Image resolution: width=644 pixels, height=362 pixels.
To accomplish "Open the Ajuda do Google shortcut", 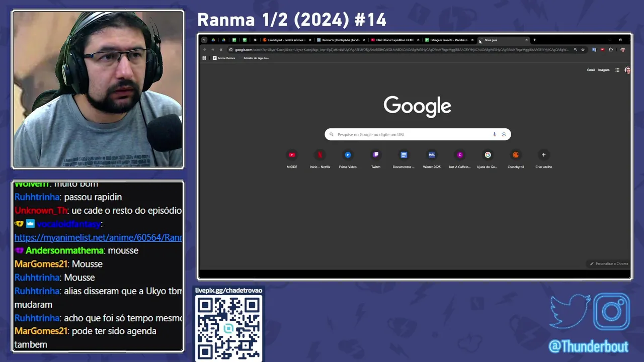I will (x=488, y=159).
